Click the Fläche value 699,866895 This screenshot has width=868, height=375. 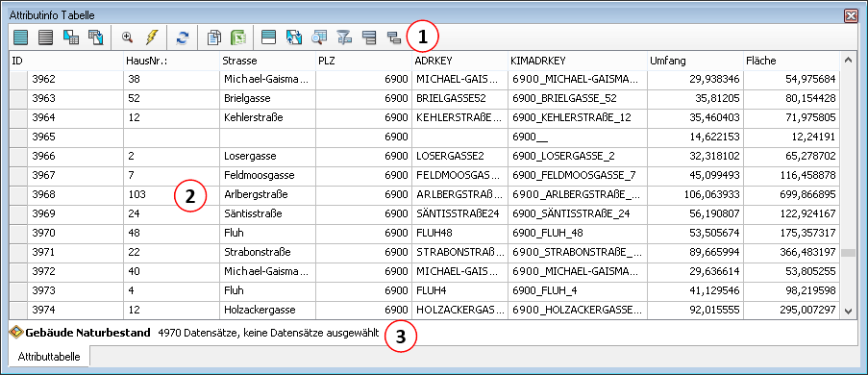point(791,195)
